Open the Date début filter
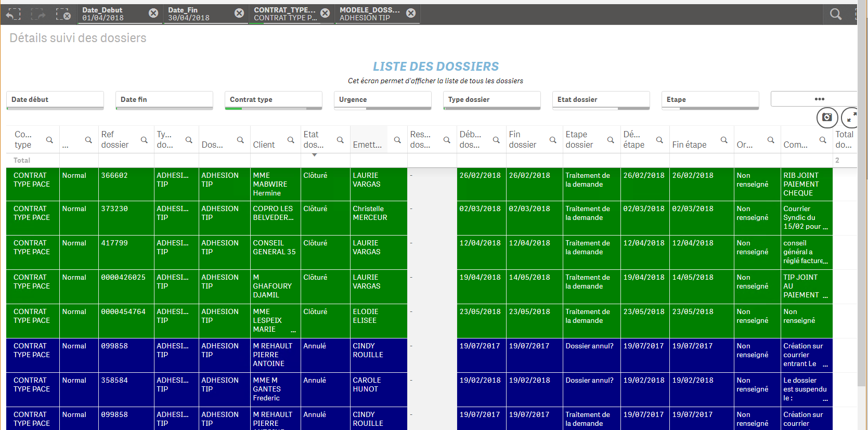The image size is (868, 430). pyautogui.click(x=55, y=100)
